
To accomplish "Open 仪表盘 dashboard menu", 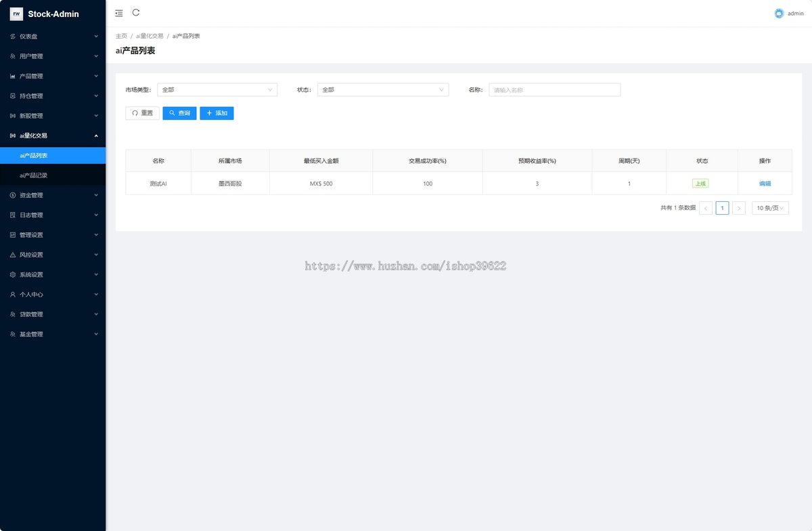I will pyautogui.click(x=53, y=36).
